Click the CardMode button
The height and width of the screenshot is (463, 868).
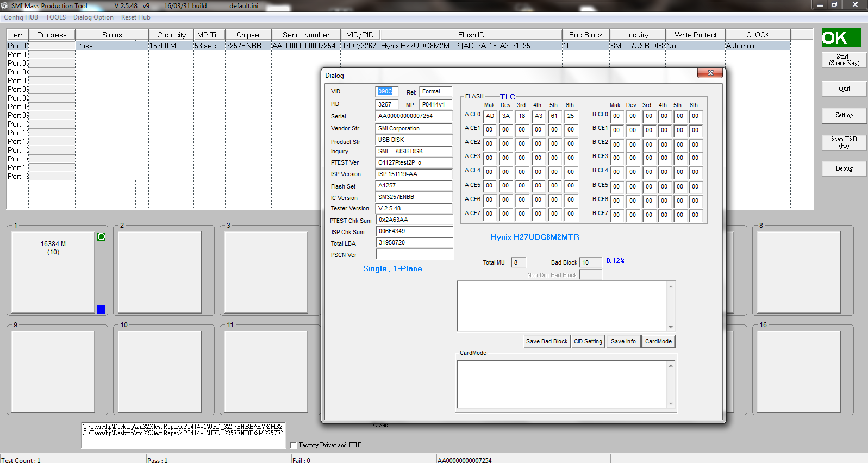point(658,341)
